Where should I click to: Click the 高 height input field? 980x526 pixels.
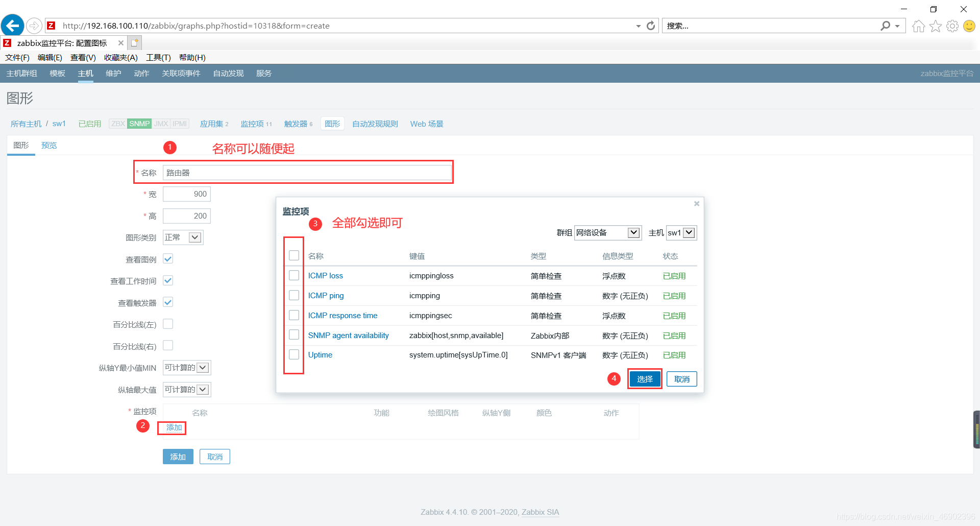(x=187, y=216)
